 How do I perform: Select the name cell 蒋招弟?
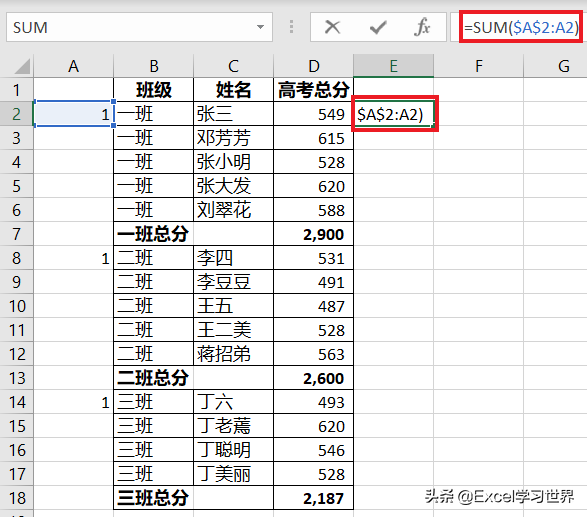[x=233, y=354]
